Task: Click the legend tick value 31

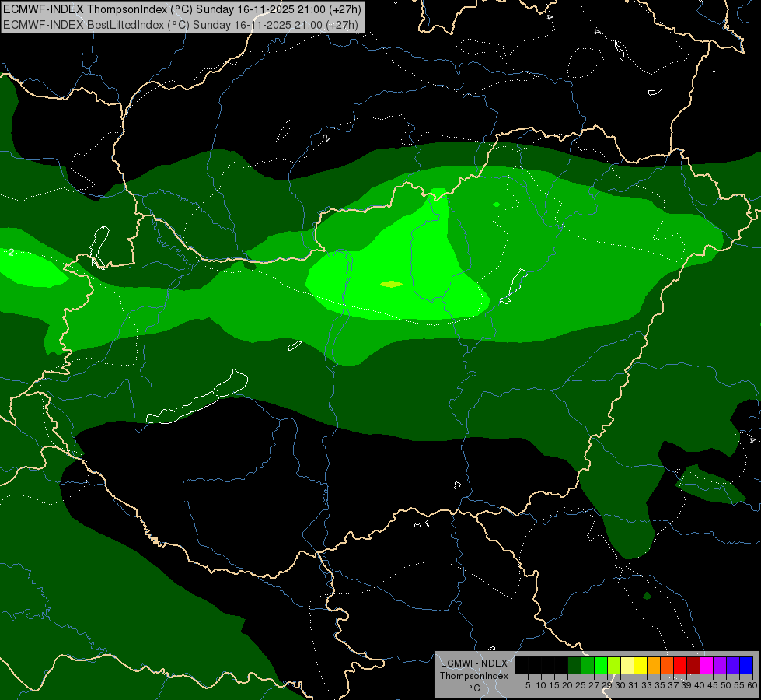Action: tap(634, 685)
